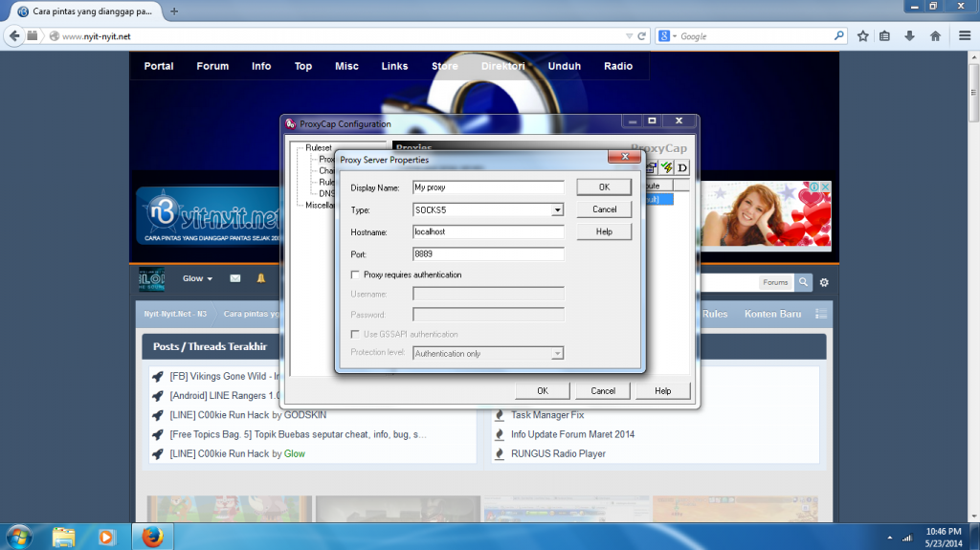Open a new Firefox tab with plus
The image size is (980, 550).
pos(174,11)
